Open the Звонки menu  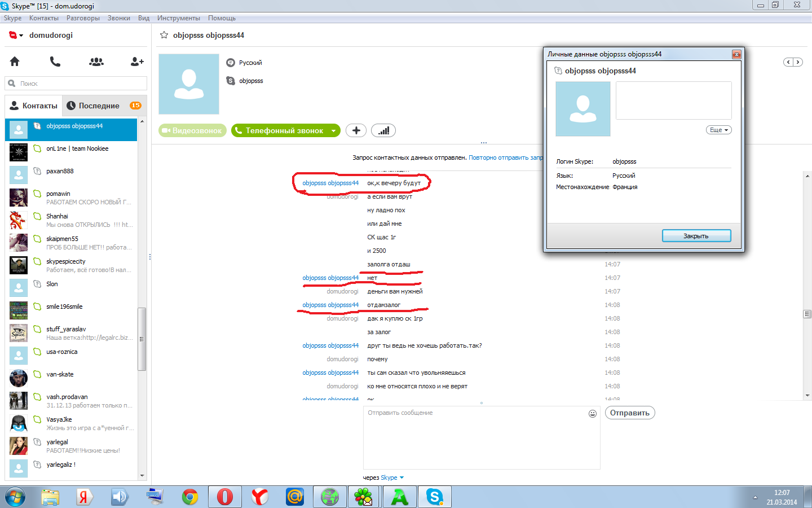click(119, 18)
